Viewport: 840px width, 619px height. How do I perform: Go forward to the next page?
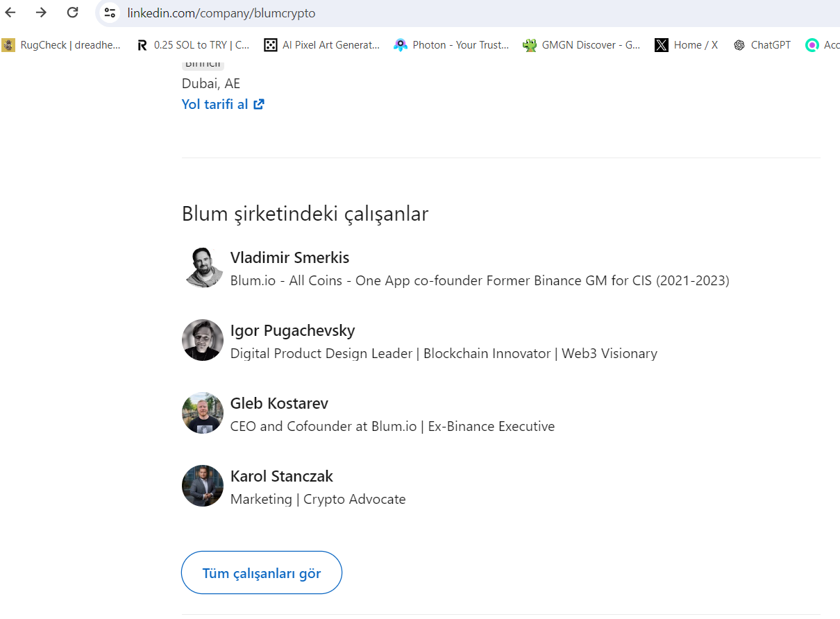pyautogui.click(x=41, y=12)
